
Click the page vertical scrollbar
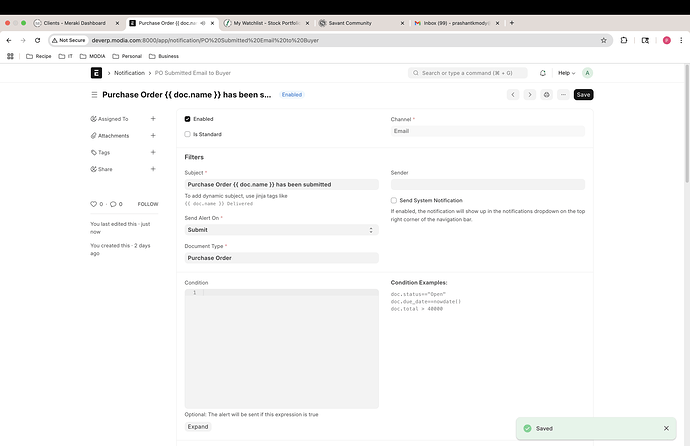pos(687,124)
